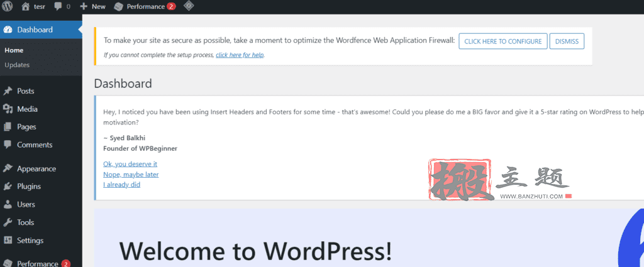Click the Performance cube icon in sidebar

point(8,263)
